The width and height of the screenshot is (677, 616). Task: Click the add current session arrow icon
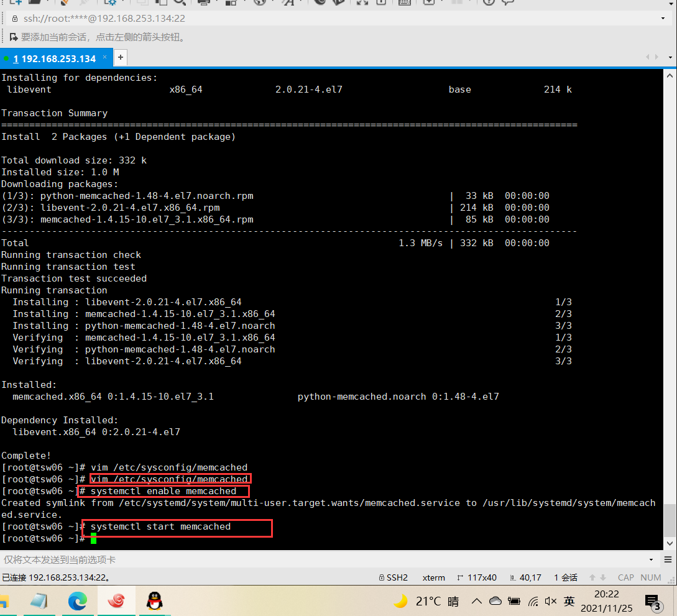pos(14,37)
